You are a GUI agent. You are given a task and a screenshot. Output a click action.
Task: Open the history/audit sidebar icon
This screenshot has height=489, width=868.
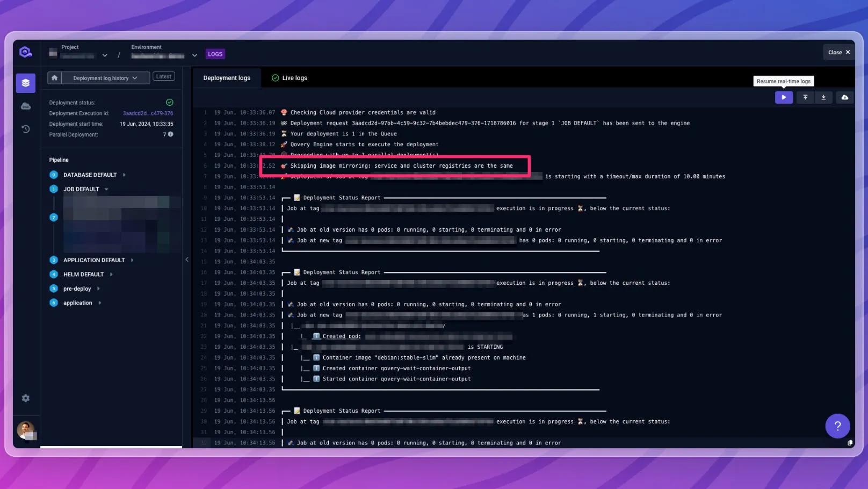click(x=26, y=129)
